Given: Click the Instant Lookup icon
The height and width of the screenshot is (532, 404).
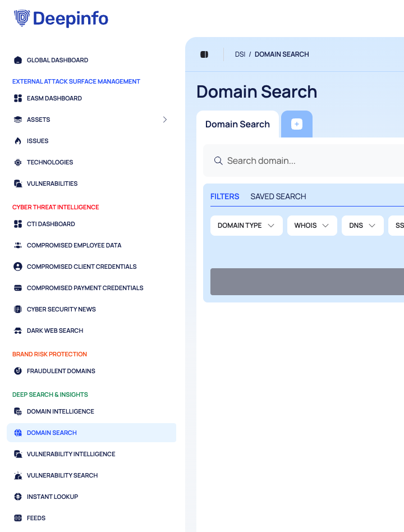Looking at the screenshot, I should [18, 497].
